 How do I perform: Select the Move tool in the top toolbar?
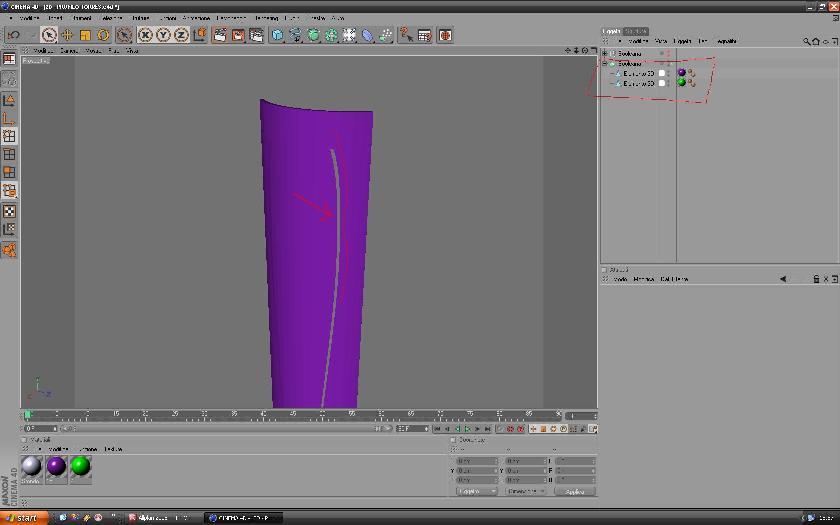(x=67, y=35)
